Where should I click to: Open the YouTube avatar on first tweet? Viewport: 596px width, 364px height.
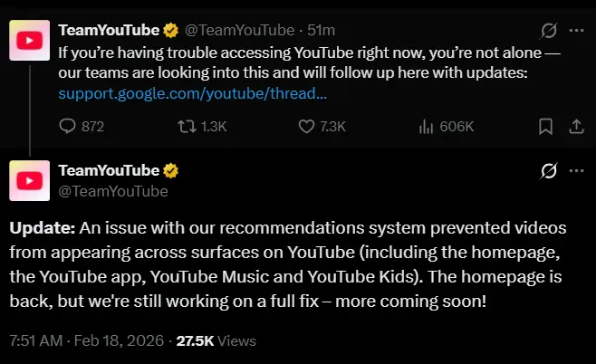point(30,39)
